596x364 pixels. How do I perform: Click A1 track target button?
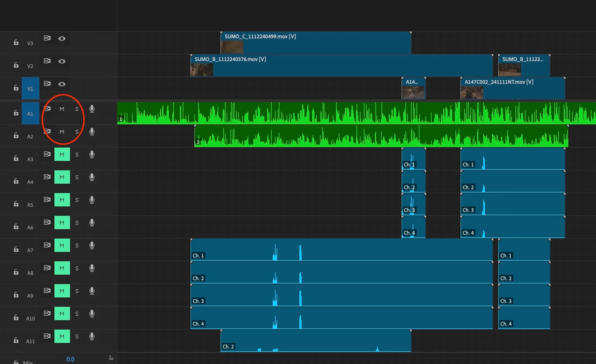tap(30, 113)
